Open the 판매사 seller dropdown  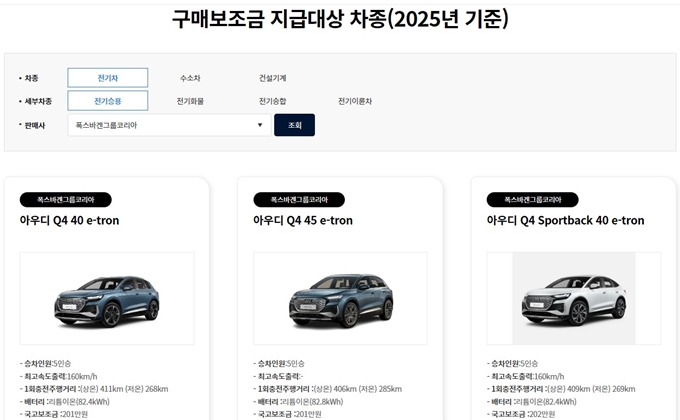(169, 125)
